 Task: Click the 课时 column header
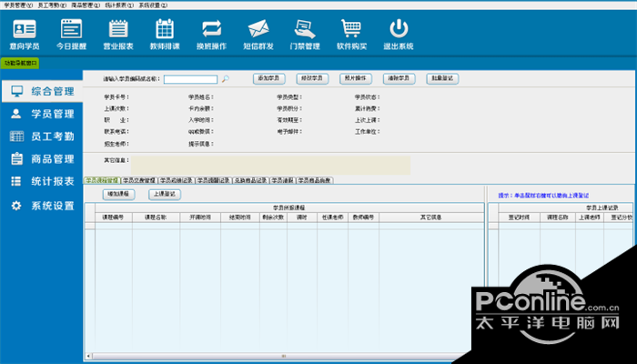[x=302, y=217]
